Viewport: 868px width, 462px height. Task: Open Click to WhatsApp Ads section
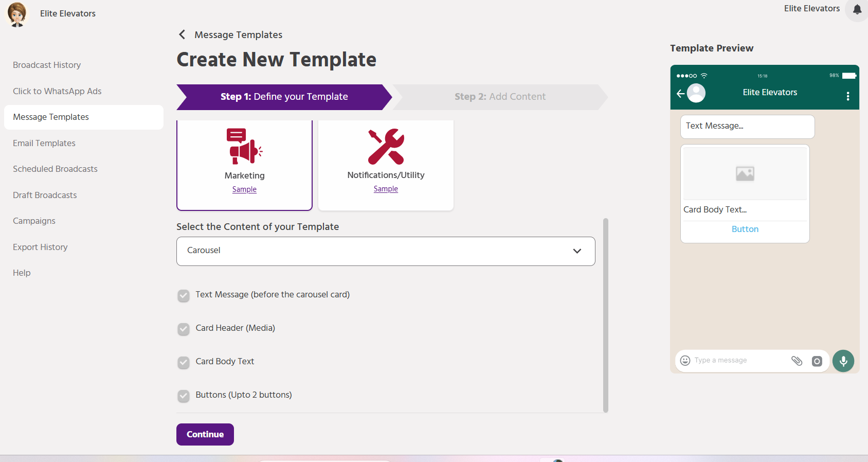(57, 91)
